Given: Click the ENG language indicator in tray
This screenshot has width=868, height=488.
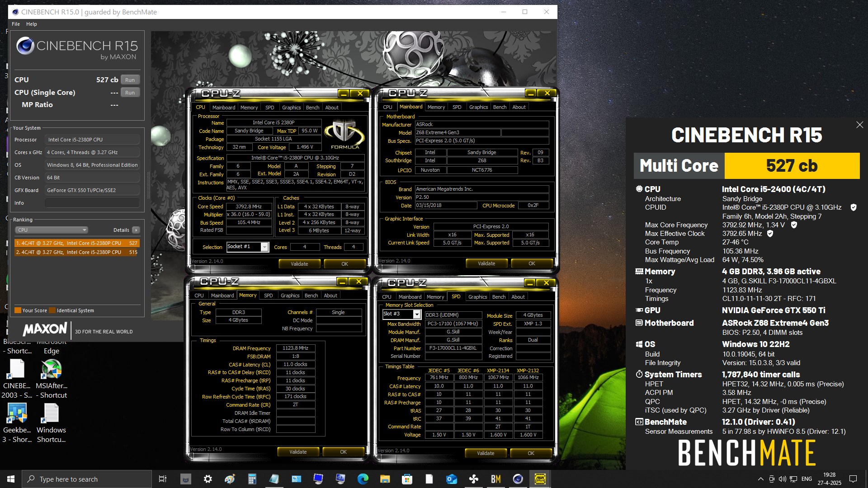Looking at the screenshot, I should coord(807,479).
